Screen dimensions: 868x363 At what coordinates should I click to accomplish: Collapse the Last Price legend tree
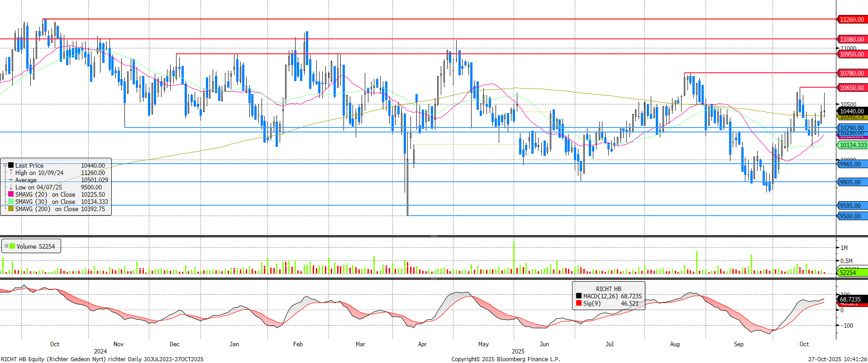(x=5, y=165)
